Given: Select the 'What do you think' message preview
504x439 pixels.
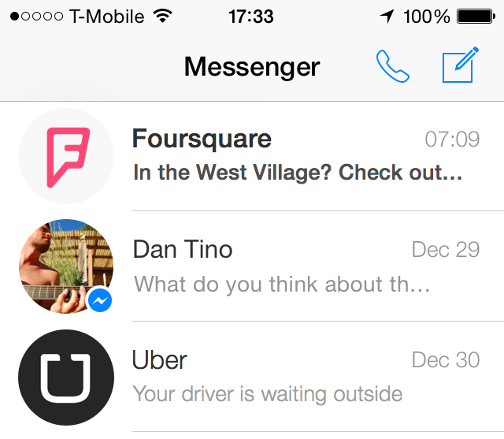Looking at the screenshot, I should coord(282,285).
